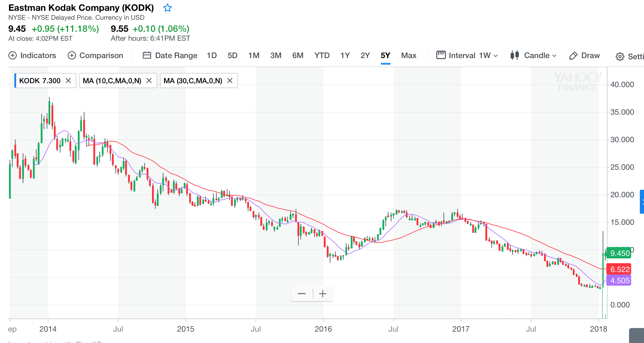Remove the KODK 7.300 series tag
The image size is (644, 343).
pyautogui.click(x=68, y=81)
